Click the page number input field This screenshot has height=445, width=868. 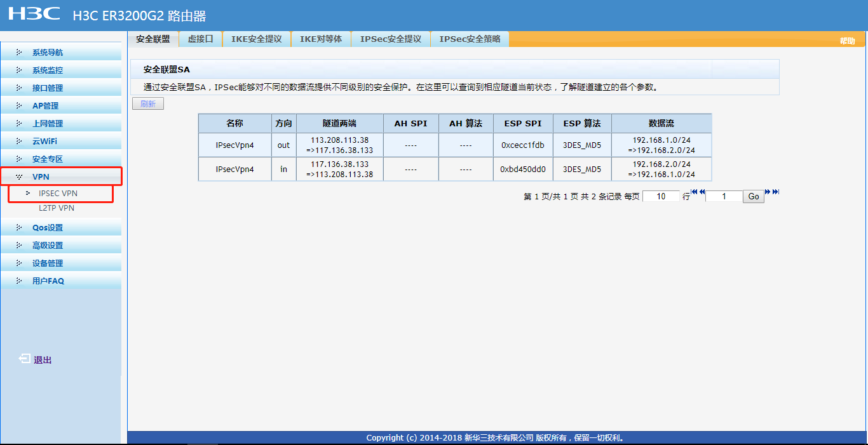724,196
